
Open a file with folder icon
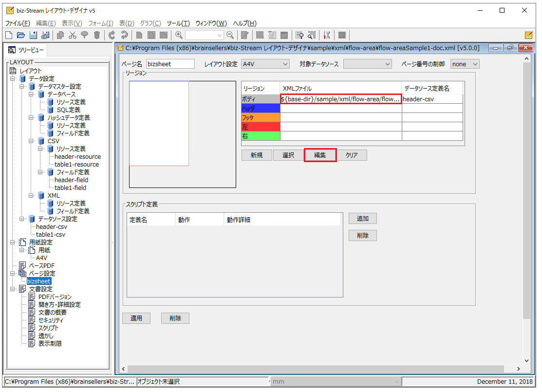click(21, 35)
